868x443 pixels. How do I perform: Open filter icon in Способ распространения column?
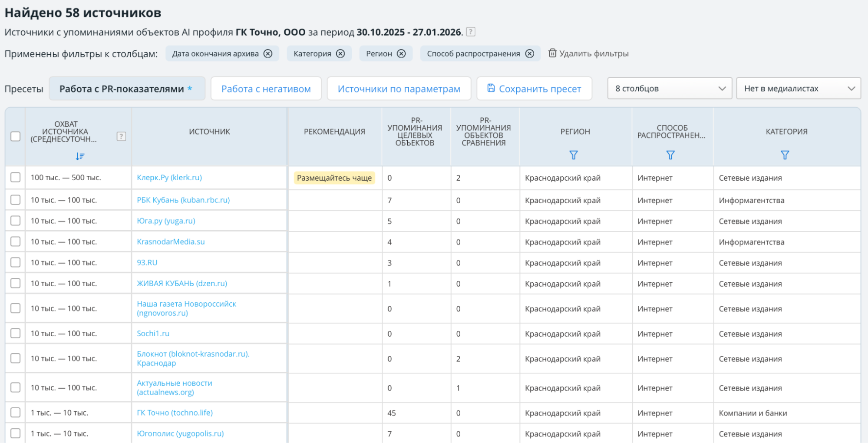pyautogui.click(x=670, y=155)
